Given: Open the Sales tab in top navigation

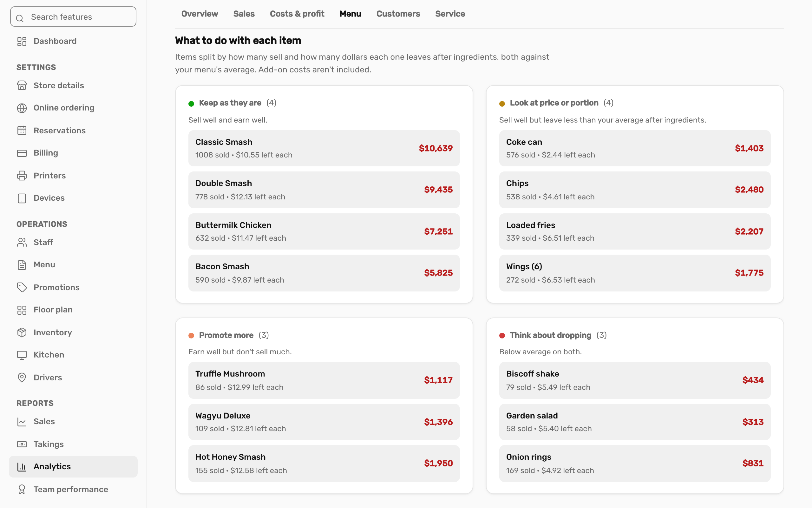Looking at the screenshot, I should click(244, 14).
